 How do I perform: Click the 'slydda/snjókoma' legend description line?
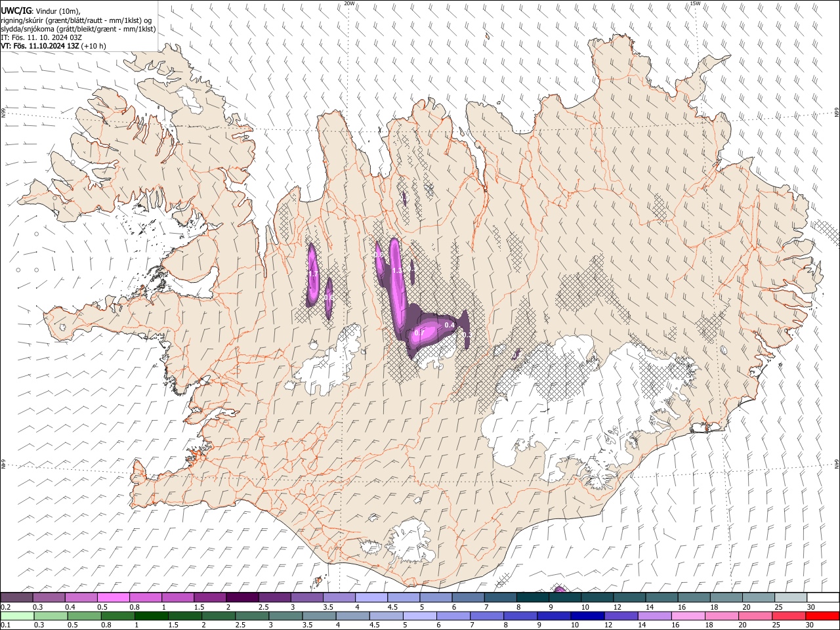click(78, 29)
